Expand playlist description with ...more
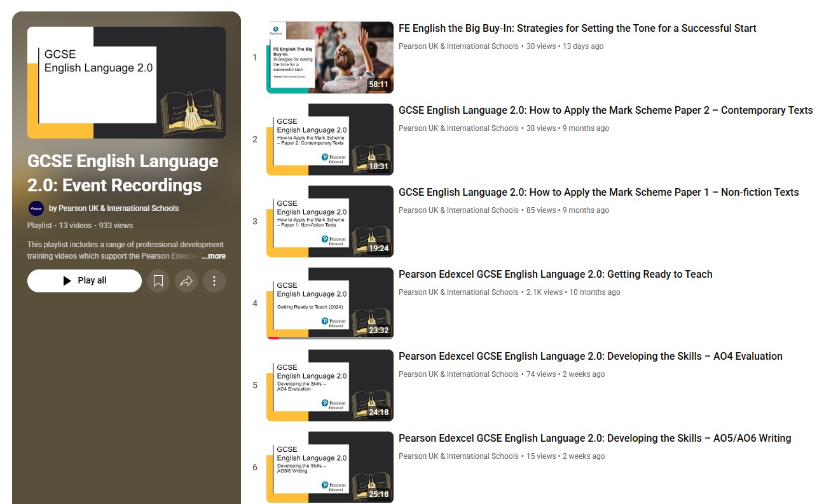This screenshot has width=824, height=504. (x=214, y=256)
